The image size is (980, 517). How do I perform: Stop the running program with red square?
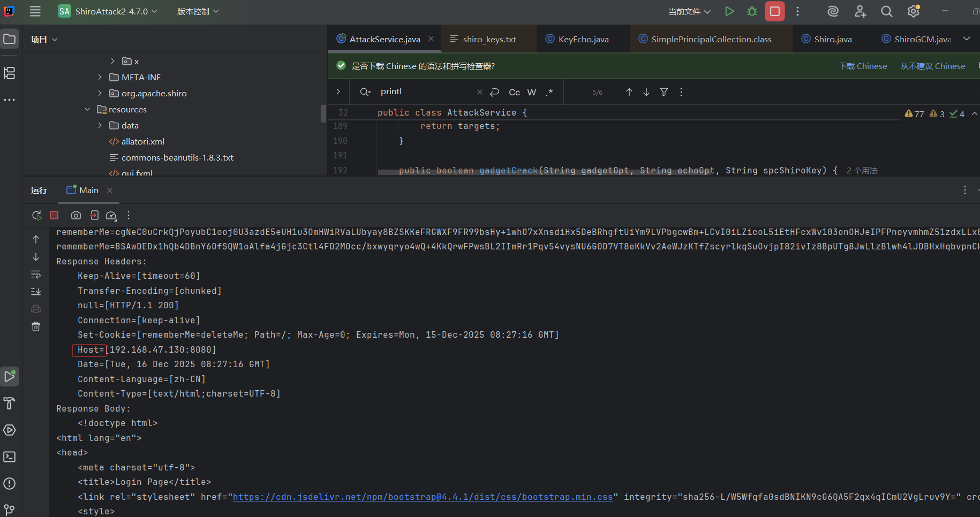(774, 11)
